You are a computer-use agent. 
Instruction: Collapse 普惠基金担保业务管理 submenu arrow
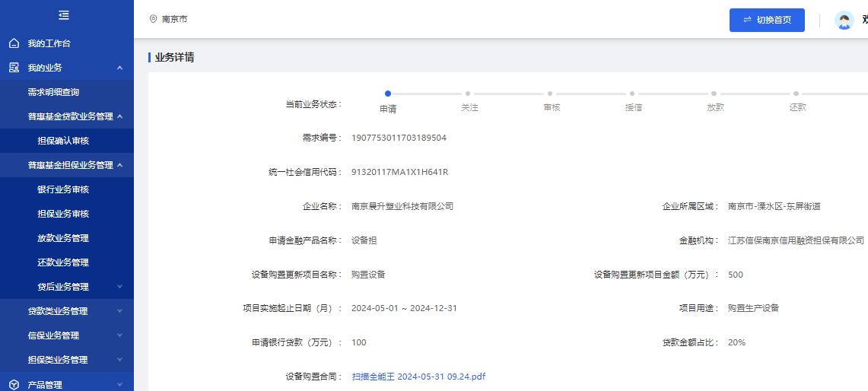tap(119, 165)
